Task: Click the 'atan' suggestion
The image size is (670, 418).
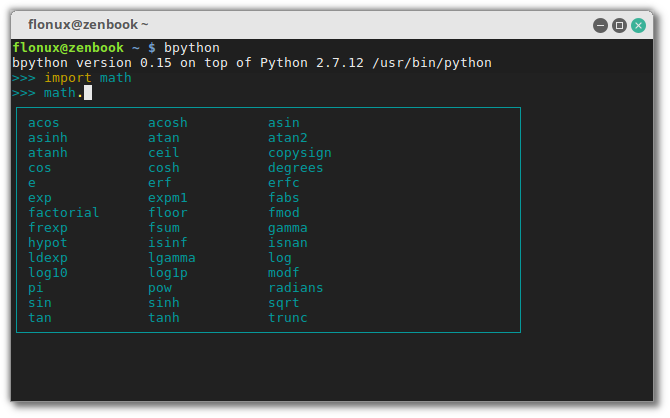Action: click(x=164, y=138)
